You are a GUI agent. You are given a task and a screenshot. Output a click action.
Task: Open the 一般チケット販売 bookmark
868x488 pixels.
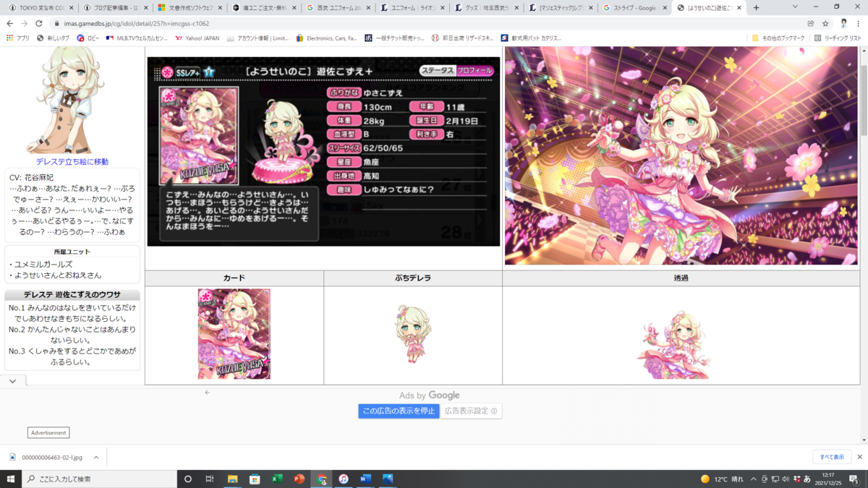[394, 38]
